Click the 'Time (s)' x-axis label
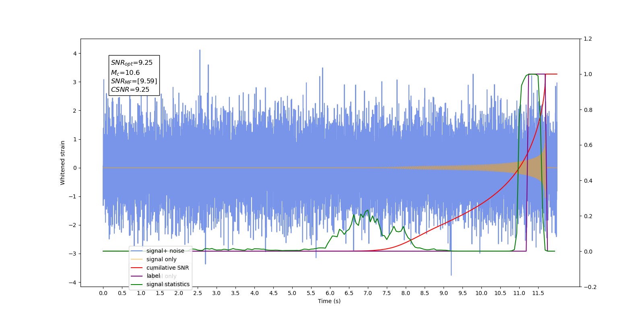Image resolution: width=644 pixels, height=322 pixels. (329, 301)
